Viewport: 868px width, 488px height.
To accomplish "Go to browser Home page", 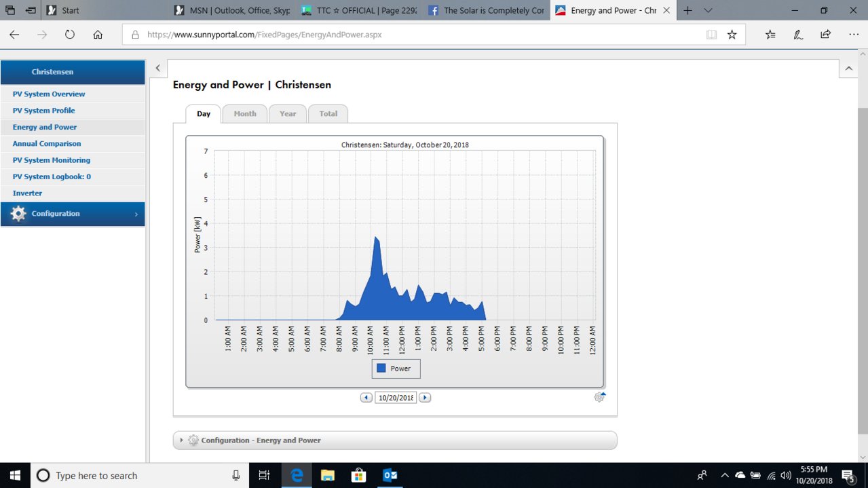I will [x=98, y=35].
